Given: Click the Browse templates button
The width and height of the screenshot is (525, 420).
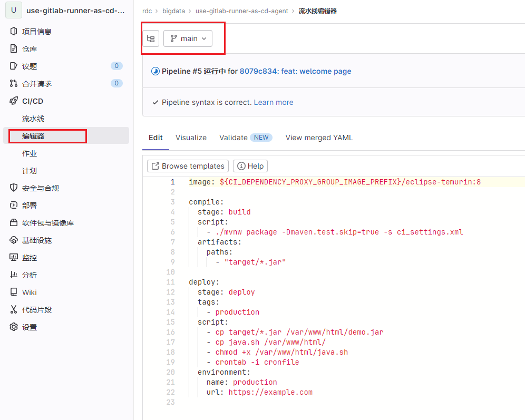Looking at the screenshot, I should [188, 166].
